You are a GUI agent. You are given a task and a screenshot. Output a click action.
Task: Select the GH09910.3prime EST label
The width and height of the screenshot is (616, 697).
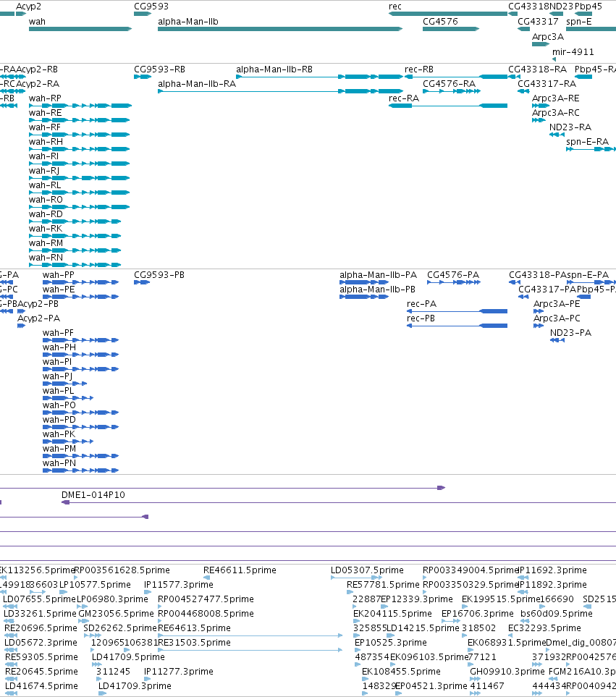pos(507,671)
